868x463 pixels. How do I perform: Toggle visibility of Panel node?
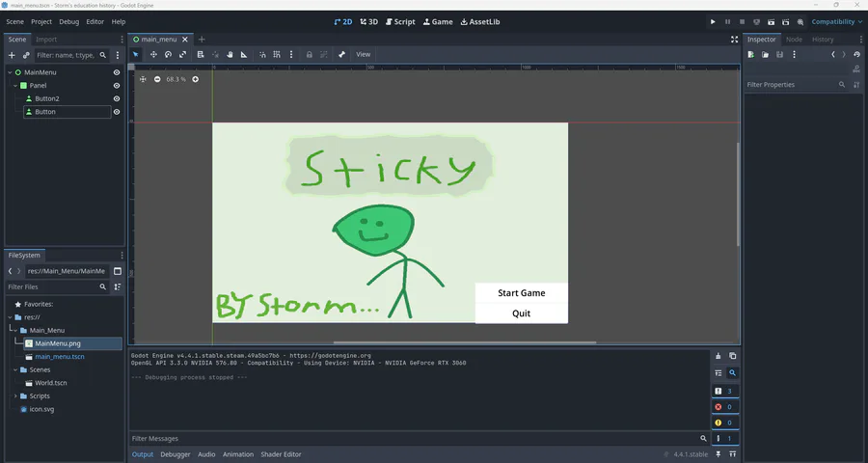(117, 86)
